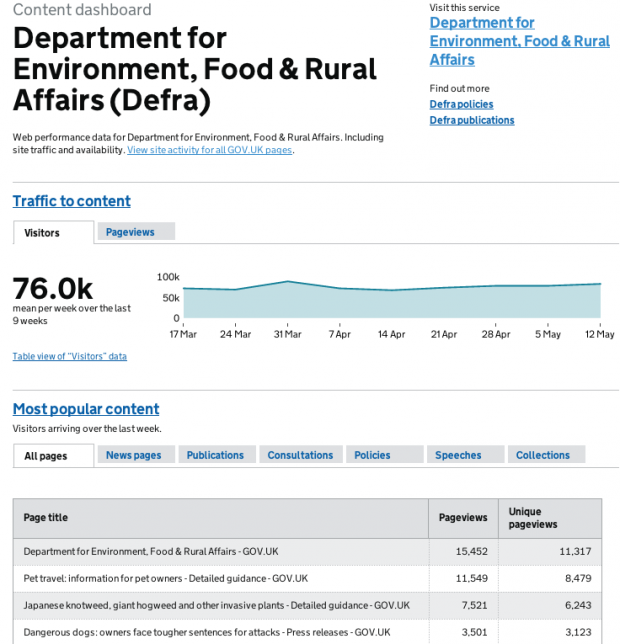Select the Visitors tab
The image size is (620, 644).
pos(53,232)
